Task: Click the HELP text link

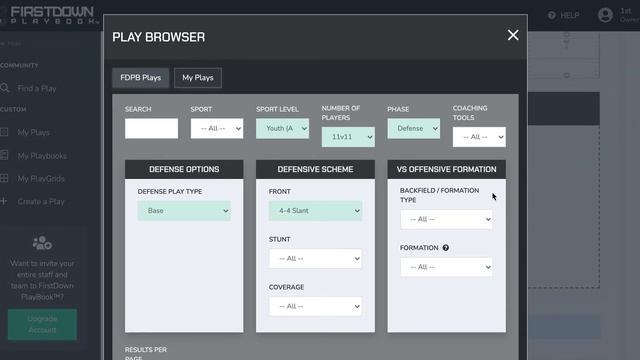Action: (570, 16)
